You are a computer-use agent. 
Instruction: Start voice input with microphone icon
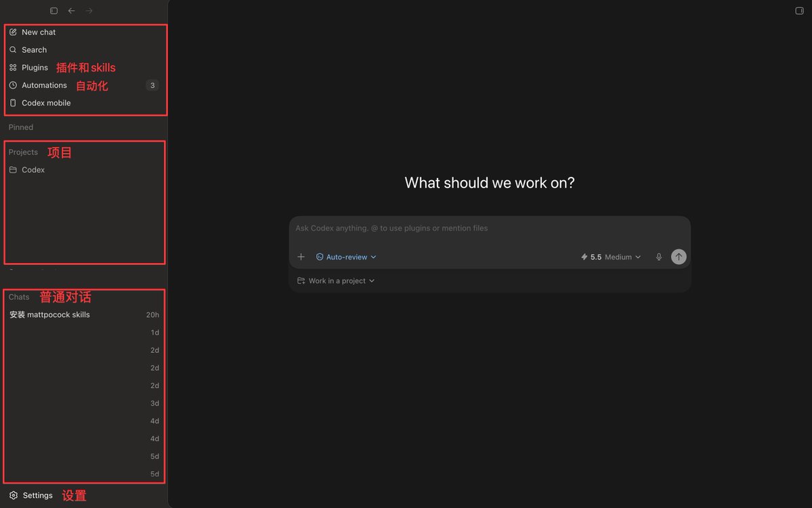pyautogui.click(x=659, y=257)
